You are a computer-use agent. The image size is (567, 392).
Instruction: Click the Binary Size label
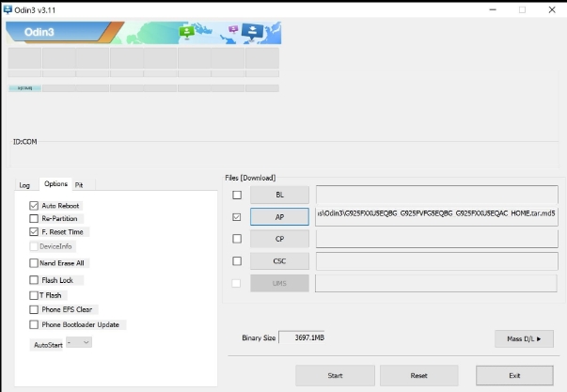(259, 337)
